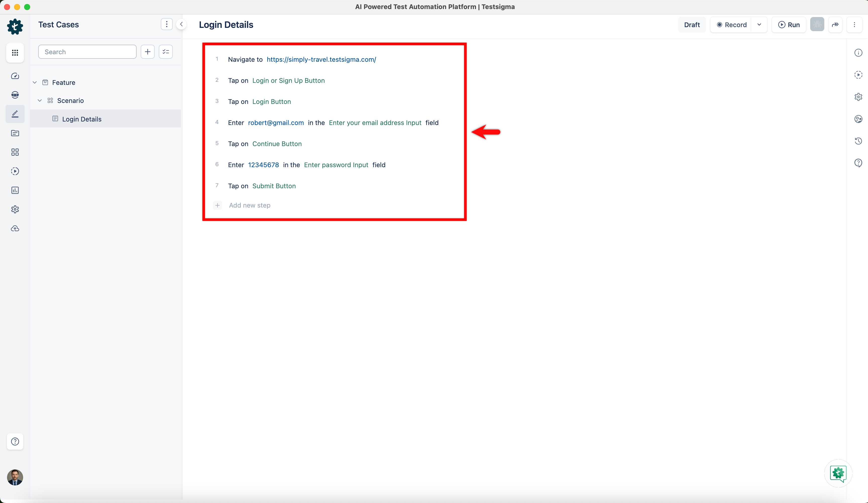Open the Copilot robot-face icon in sidebar

coord(15,95)
